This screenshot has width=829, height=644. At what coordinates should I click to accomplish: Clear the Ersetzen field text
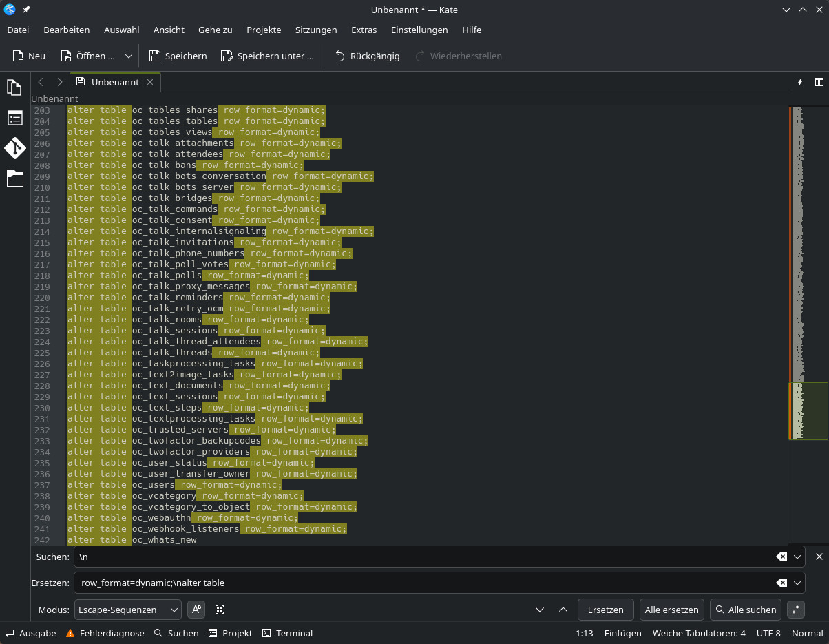point(781,583)
